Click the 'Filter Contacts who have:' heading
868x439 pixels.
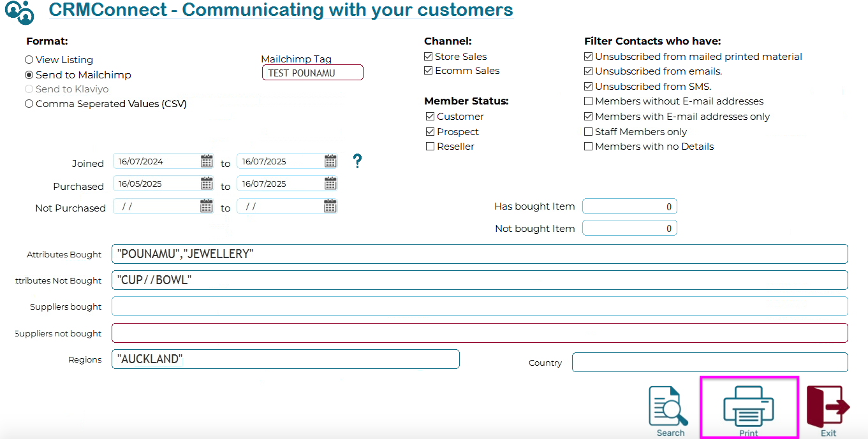[652, 41]
